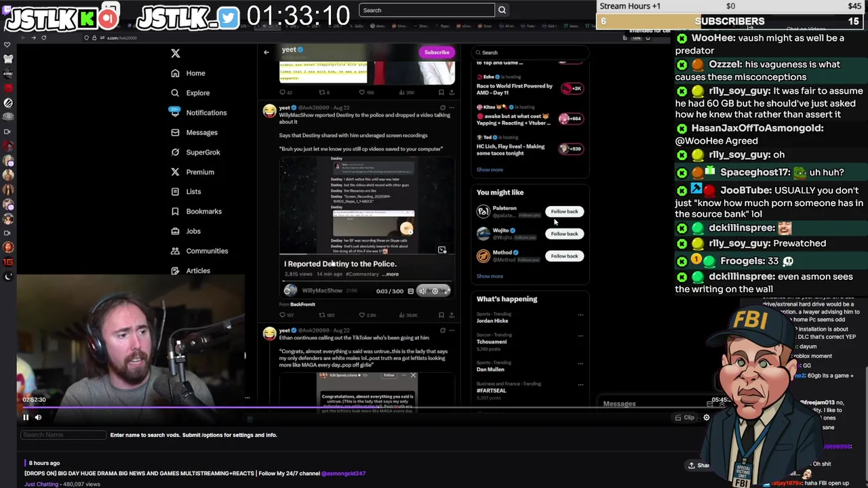This screenshot has width=868, height=488.
Task: Click the X logo in the sidebar
Action: tap(175, 53)
